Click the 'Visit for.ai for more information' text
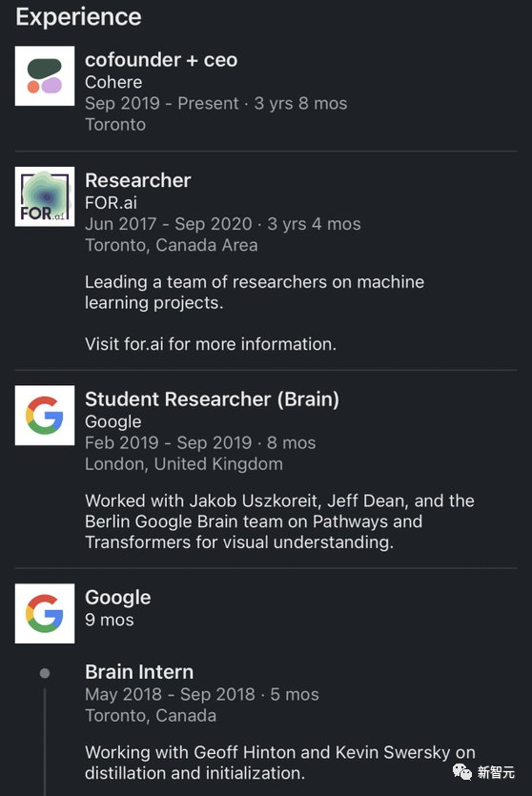Viewport: 532px width, 796px height. 210,344
